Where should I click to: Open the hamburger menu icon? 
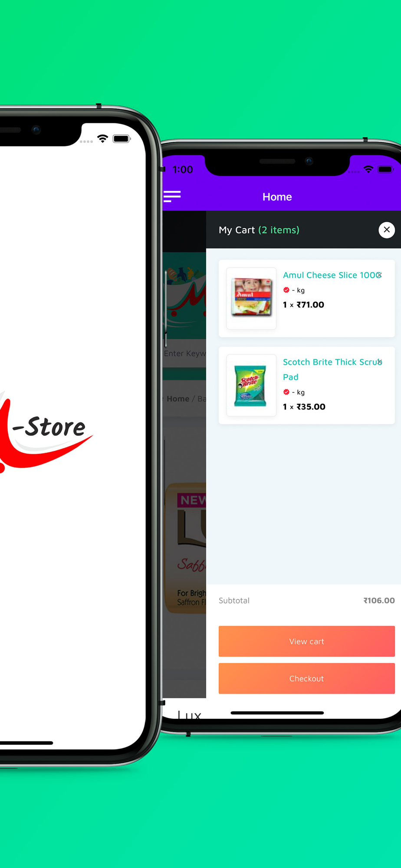172,197
